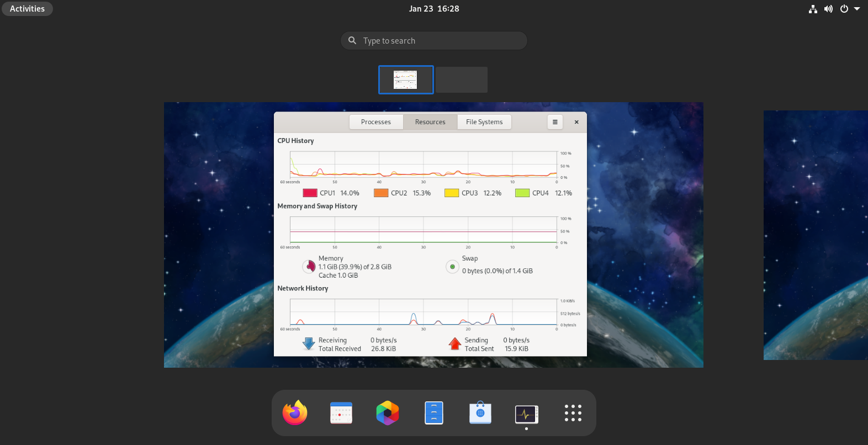Image resolution: width=868 pixels, height=445 pixels.
Task: Click the CPU3 12.2% value
Action: 493,193
